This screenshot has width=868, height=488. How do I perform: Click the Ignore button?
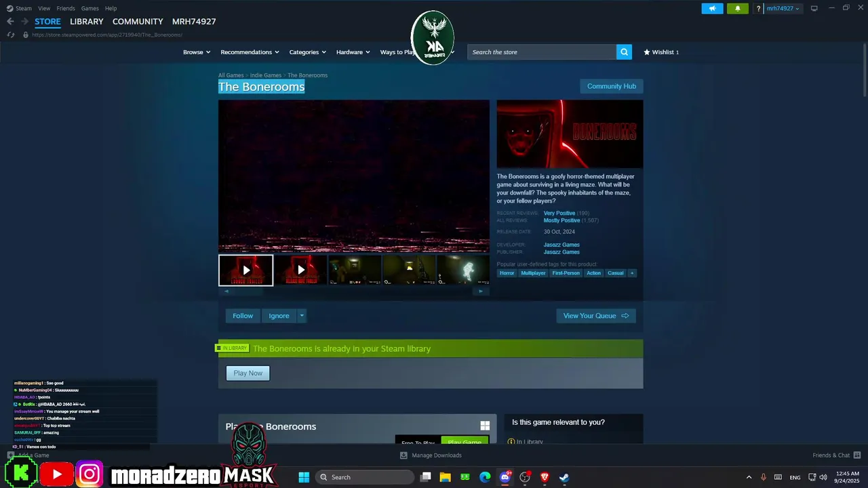coord(279,316)
